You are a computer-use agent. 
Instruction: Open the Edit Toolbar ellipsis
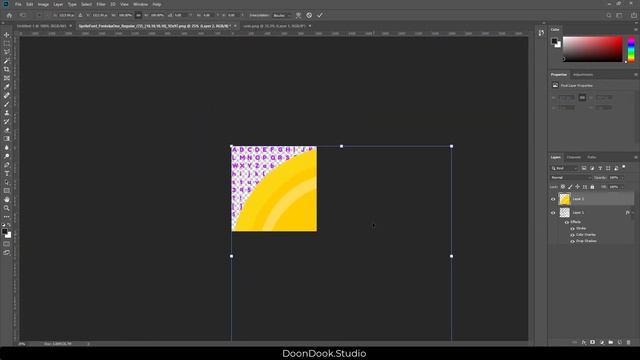coord(7,217)
